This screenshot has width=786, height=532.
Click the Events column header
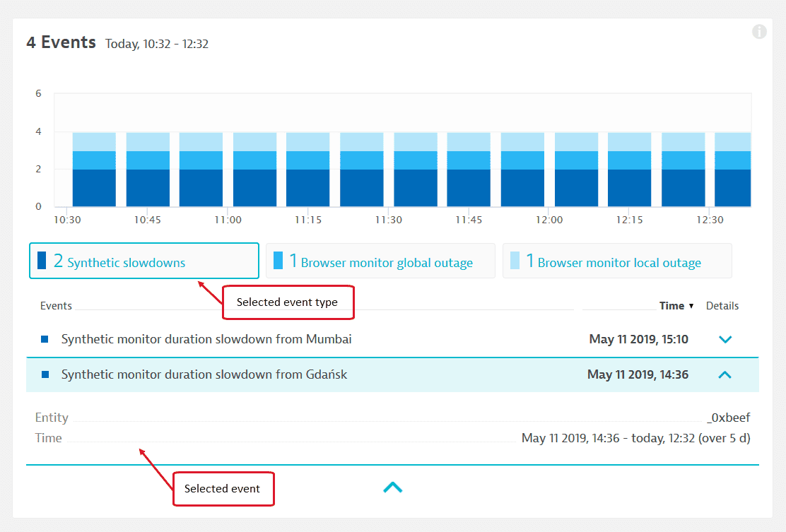56,306
